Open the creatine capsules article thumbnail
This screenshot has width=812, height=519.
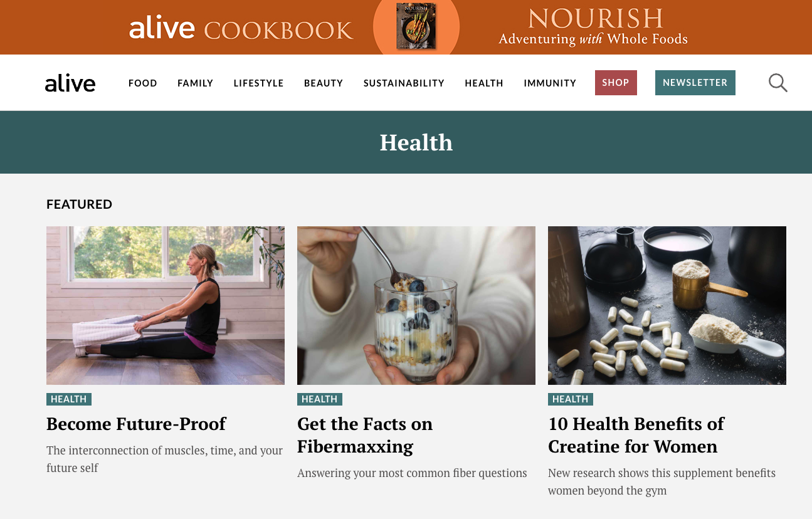point(667,305)
